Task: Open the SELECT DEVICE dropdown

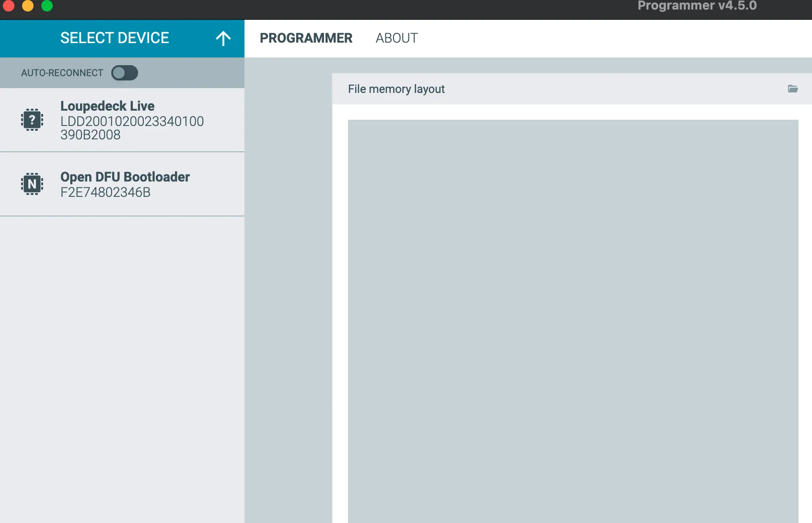Action: tap(114, 38)
